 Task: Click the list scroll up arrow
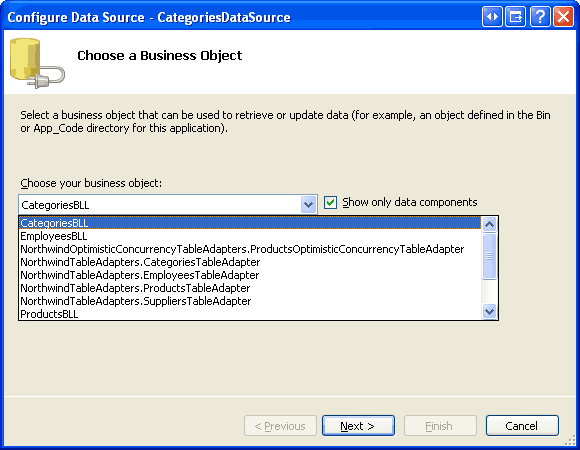[x=489, y=224]
